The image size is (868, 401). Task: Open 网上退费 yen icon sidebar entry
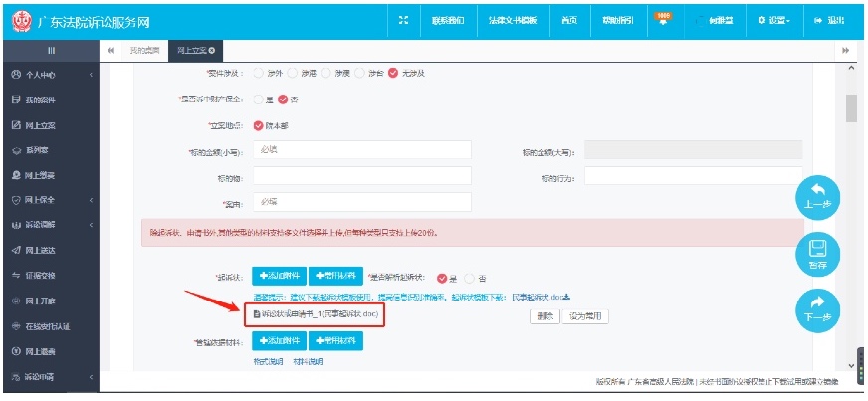(x=33, y=351)
